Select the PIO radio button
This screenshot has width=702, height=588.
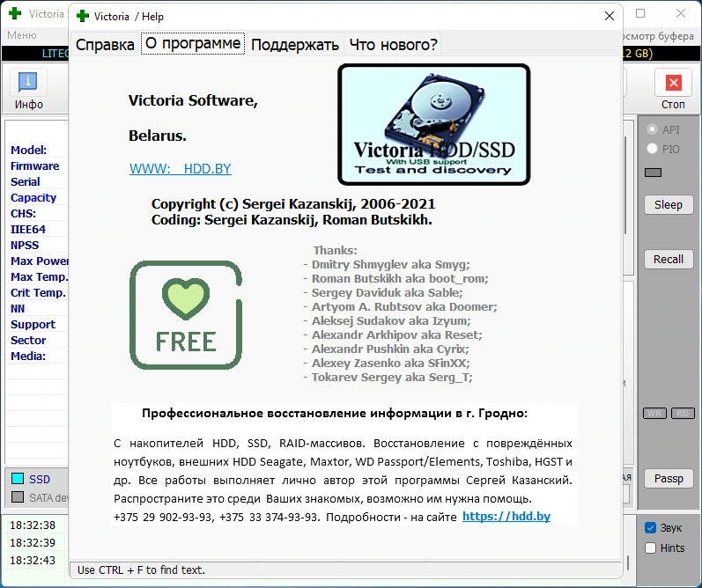[652, 149]
